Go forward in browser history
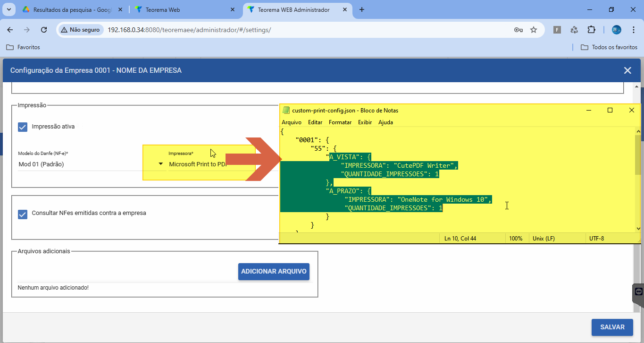This screenshot has width=644, height=343. tap(27, 30)
